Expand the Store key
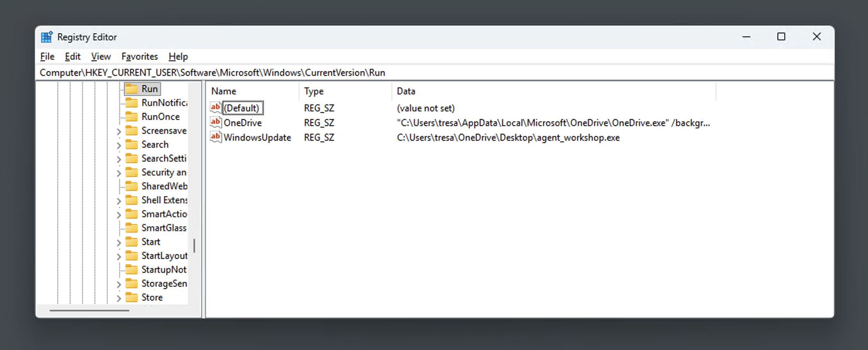The image size is (868, 350). pos(119,299)
